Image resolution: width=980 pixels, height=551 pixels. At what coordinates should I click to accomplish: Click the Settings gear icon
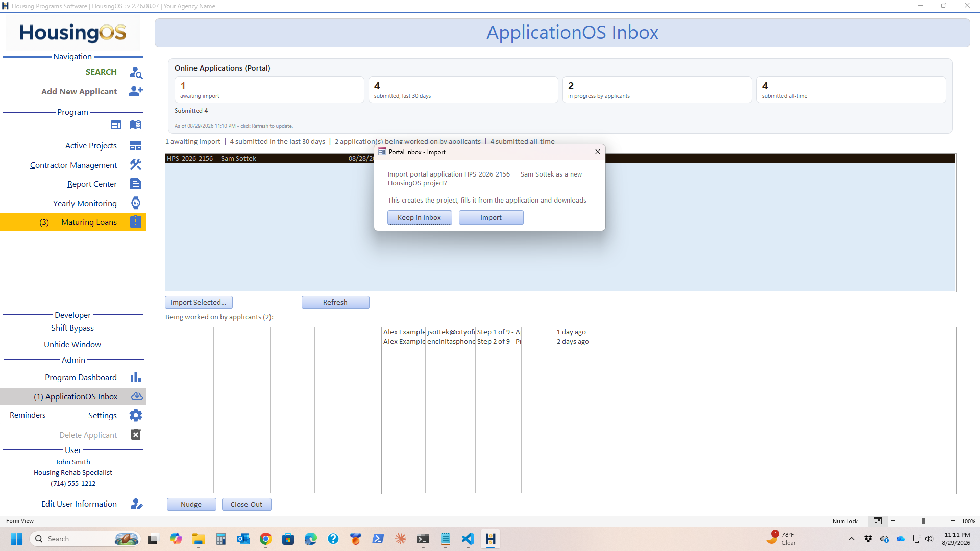tap(136, 415)
